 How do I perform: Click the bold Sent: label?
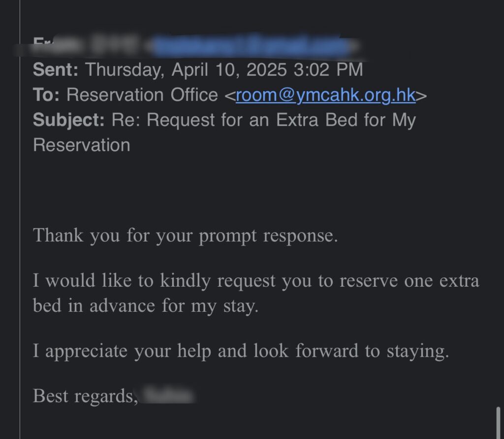pos(56,69)
